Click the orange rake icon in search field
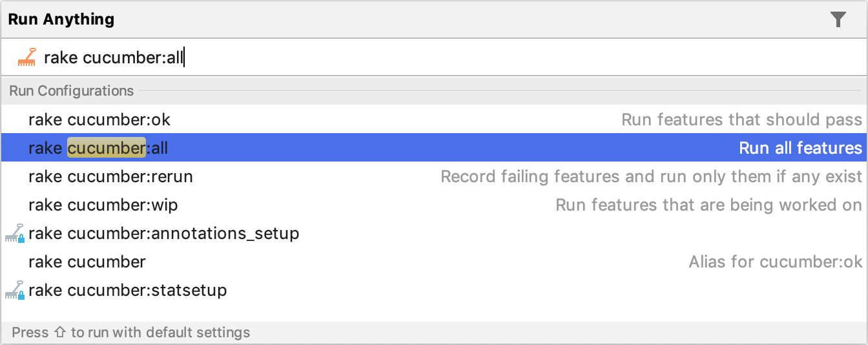This screenshot has width=868, height=345. point(27,58)
